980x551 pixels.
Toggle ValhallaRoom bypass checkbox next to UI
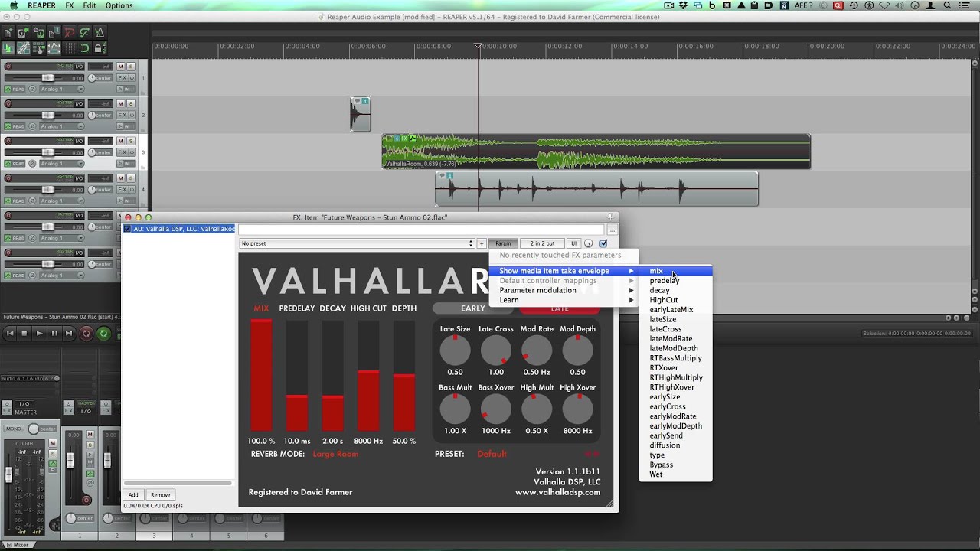point(603,243)
